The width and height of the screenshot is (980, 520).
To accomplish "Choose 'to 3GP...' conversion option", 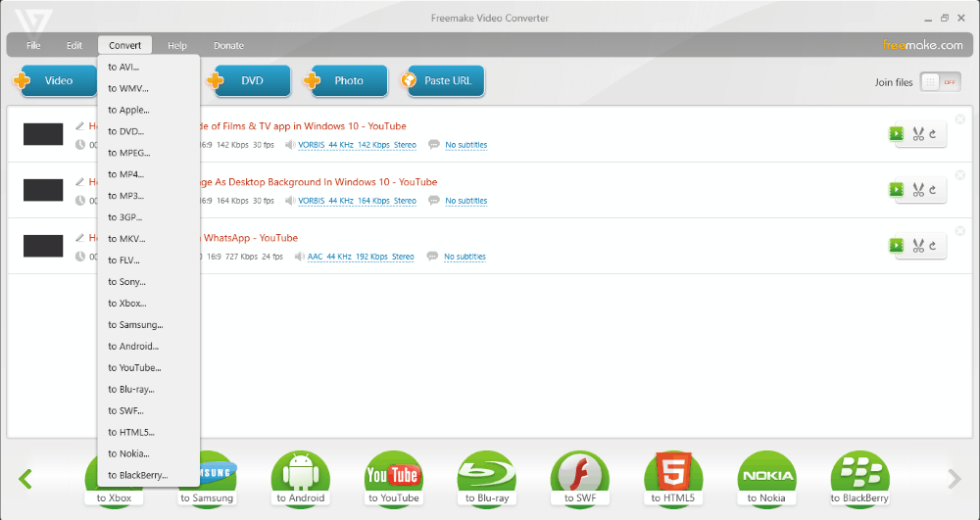I will (x=149, y=217).
